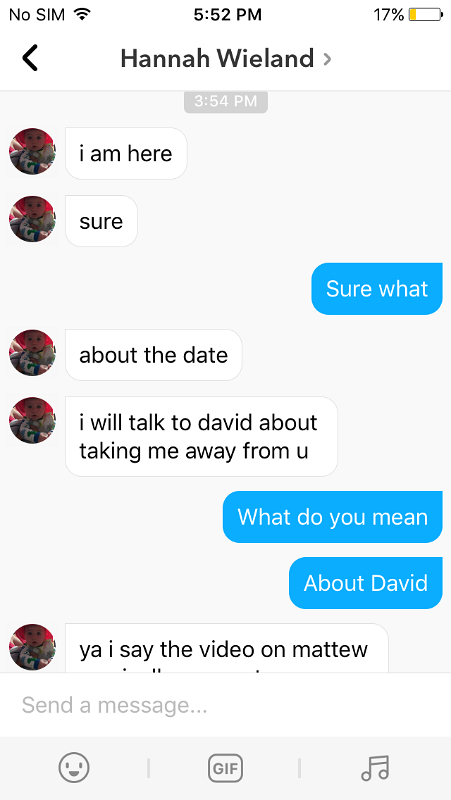The width and height of the screenshot is (451, 800).
Task: Tap the back arrow icon
Action: [30, 58]
